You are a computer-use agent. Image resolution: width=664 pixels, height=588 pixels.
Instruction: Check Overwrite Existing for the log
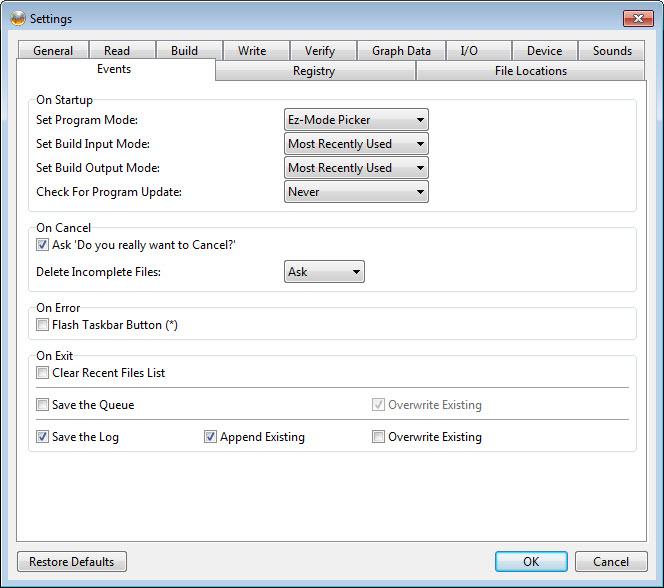tap(378, 437)
